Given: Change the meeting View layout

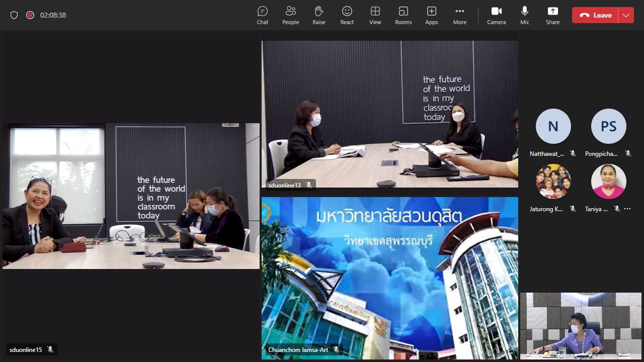Looking at the screenshot, I should point(375,15).
